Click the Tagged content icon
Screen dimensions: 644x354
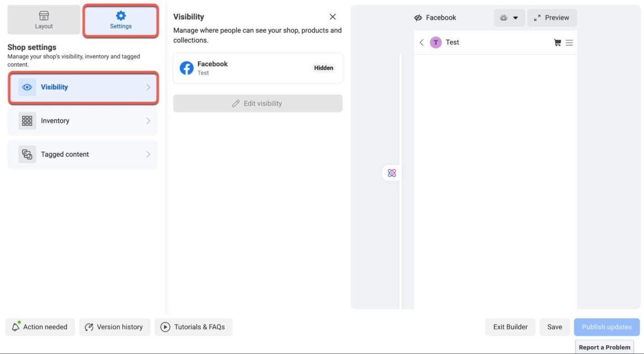(x=27, y=154)
